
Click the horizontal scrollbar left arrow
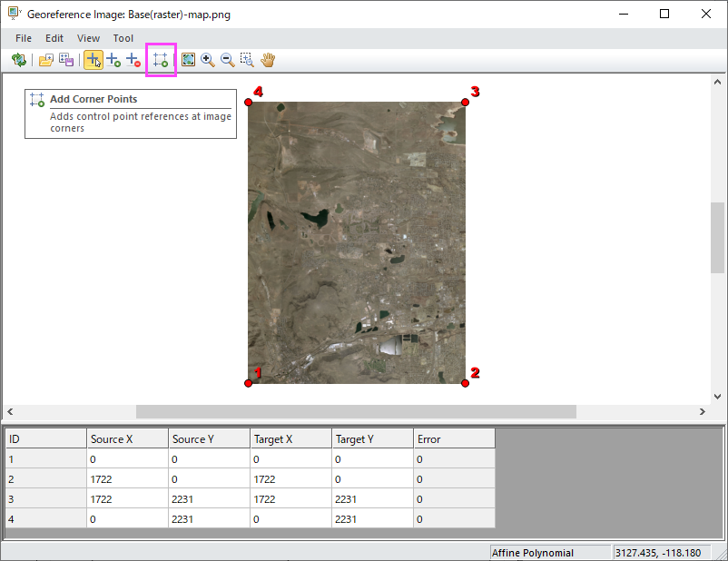point(10,411)
